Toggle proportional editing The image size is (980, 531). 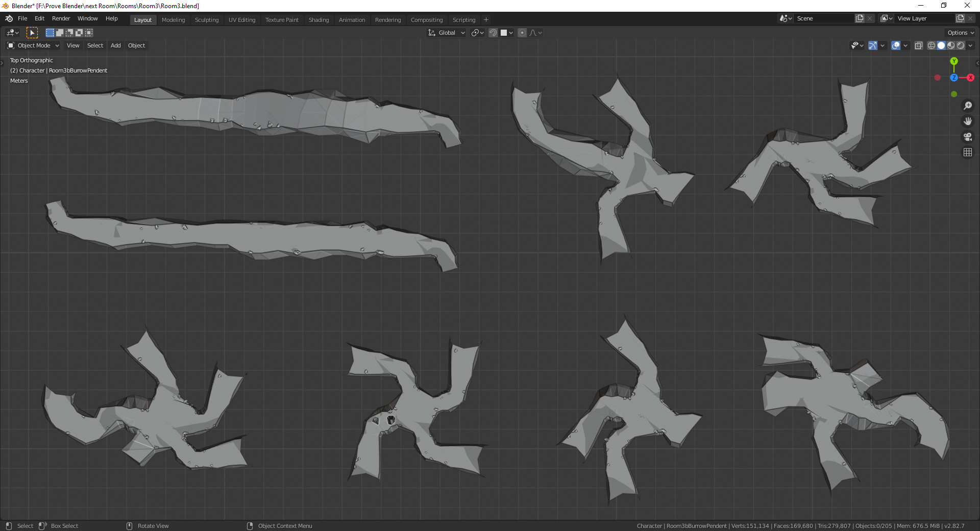[522, 33]
